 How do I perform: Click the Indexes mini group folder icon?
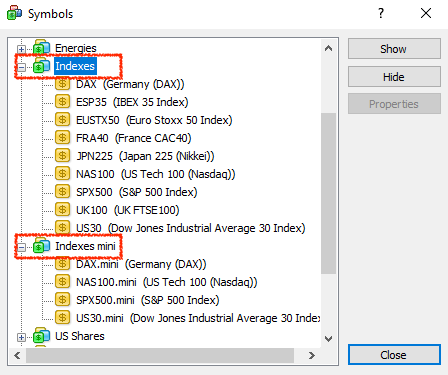pyautogui.click(x=41, y=246)
